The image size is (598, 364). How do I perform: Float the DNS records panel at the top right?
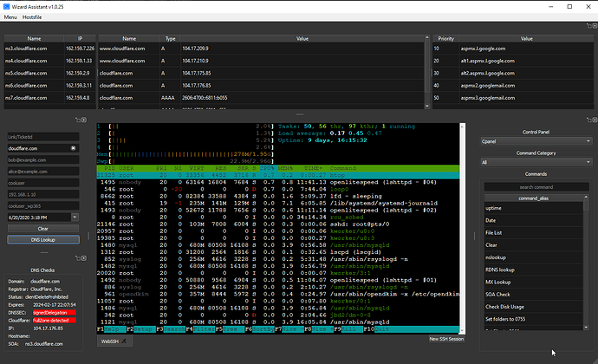[x=588, y=26]
